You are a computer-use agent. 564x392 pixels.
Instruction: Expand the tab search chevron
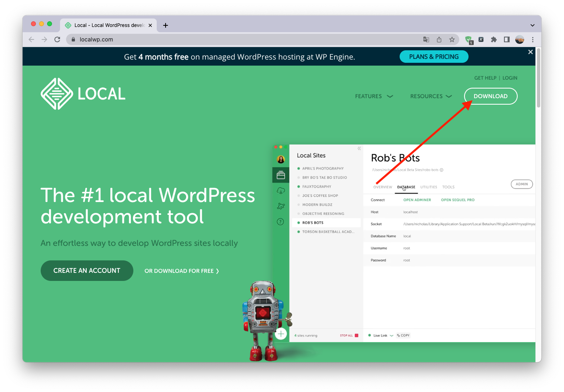pos(533,25)
